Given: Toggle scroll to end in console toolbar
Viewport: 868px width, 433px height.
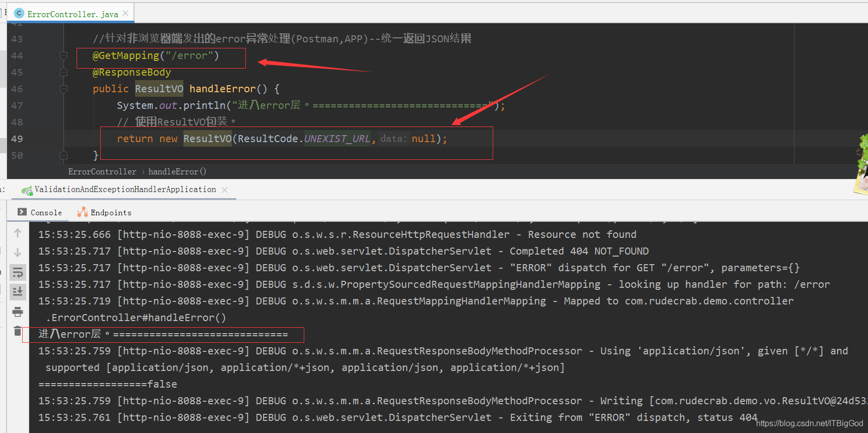Looking at the screenshot, I should pyautogui.click(x=18, y=291).
